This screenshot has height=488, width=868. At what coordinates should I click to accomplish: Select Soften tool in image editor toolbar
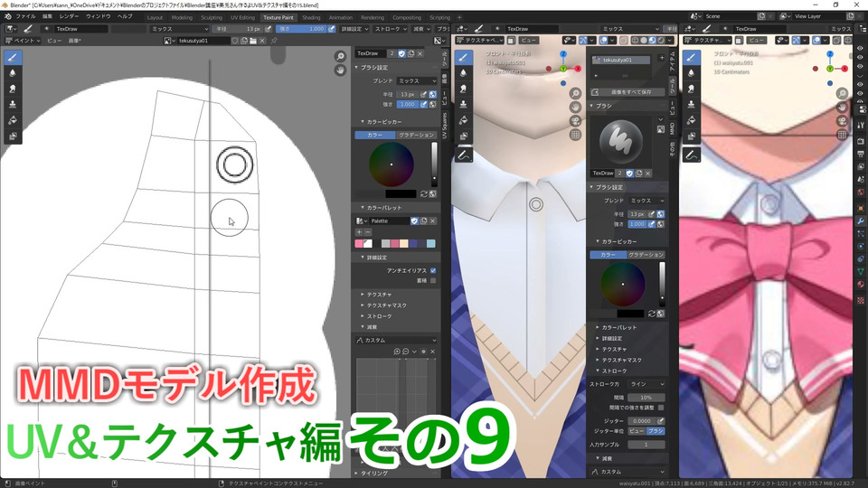pos(13,73)
